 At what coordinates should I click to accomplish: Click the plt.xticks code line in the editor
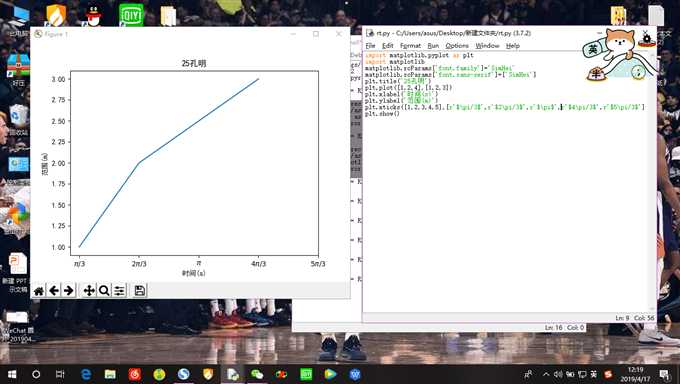[x=504, y=107]
